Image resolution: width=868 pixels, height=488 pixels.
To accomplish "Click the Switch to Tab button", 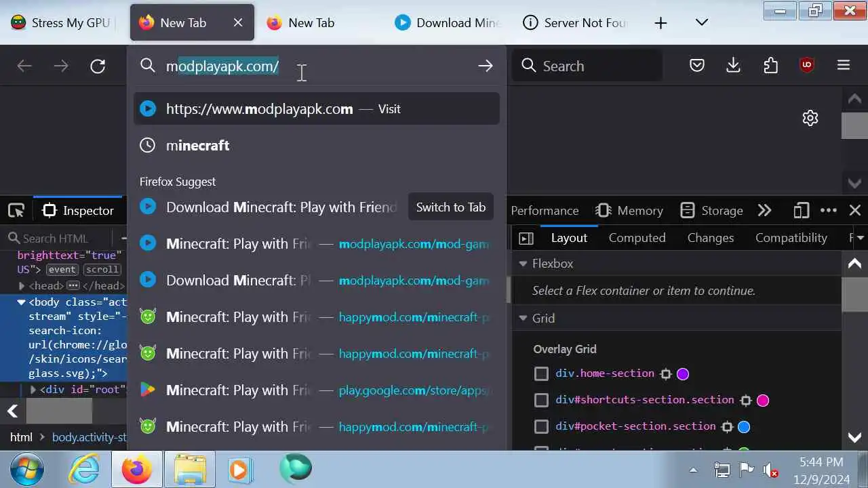I will click(450, 207).
